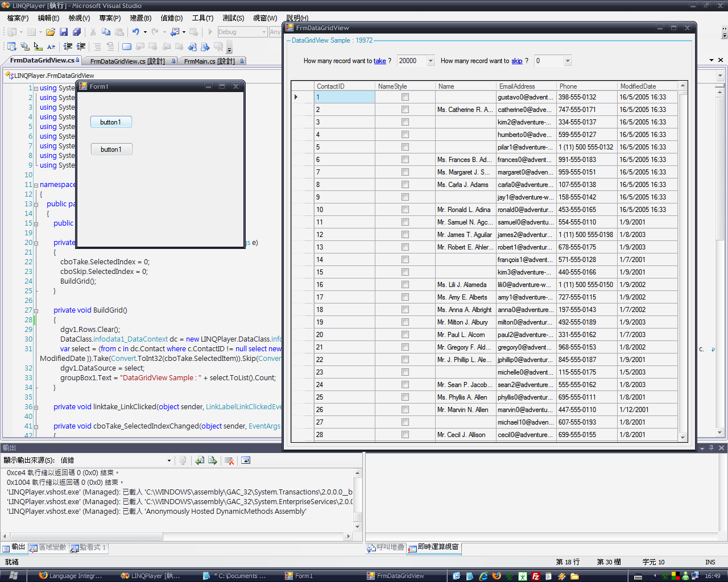This screenshot has height=582, width=728.
Task: Click the Save All toolbar icon
Action: (x=77, y=32)
